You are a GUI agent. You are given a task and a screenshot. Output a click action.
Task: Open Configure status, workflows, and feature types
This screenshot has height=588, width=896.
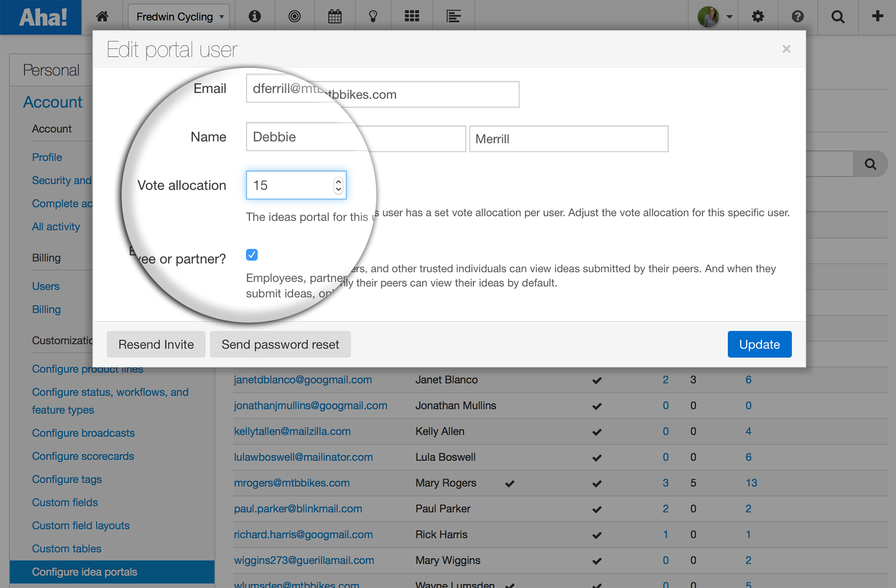pyautogui.click(x=110, y=401)
